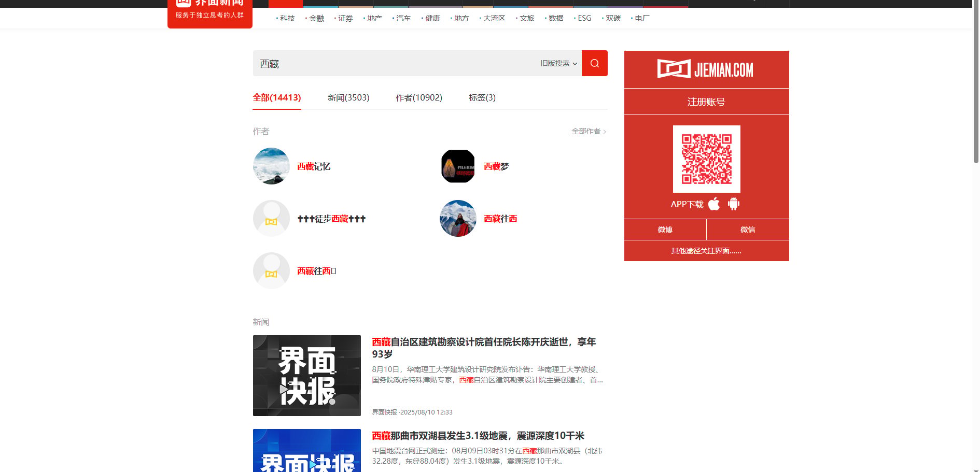
Task: Click the JIEMIAN.COM logo in sidebar
Action: [706, 69]
